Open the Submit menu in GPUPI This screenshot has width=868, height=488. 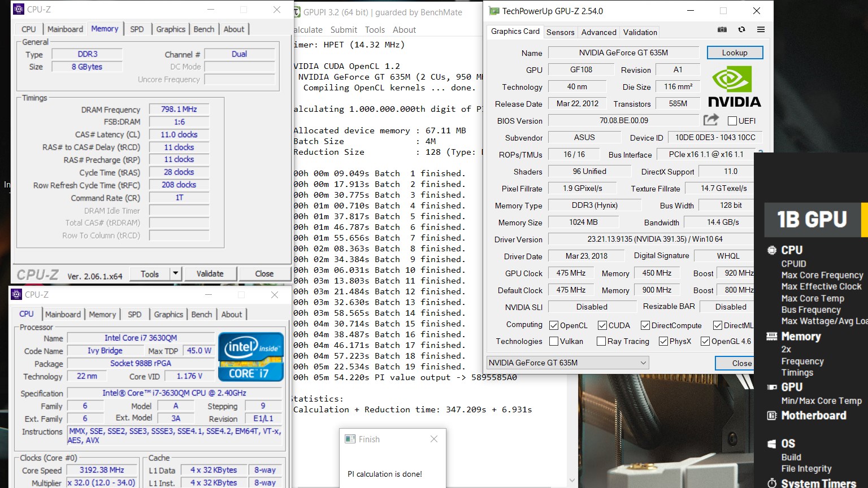344,30
